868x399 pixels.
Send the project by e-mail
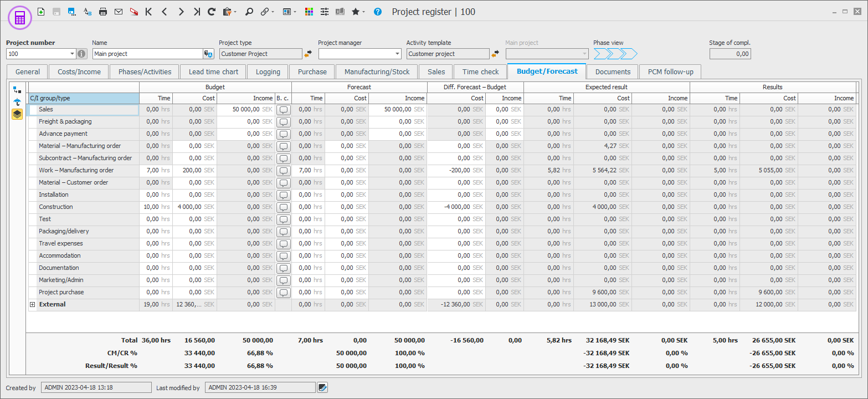coord(119,12)
